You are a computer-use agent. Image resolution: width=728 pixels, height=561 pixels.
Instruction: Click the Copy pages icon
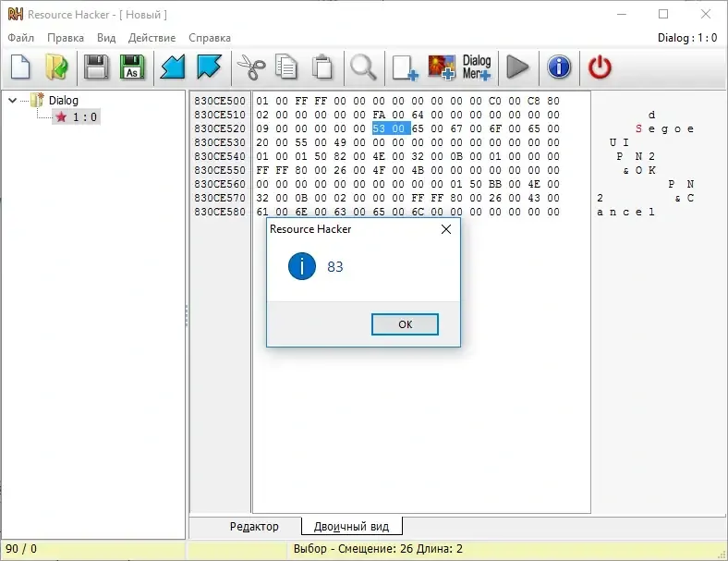[286, 67]
